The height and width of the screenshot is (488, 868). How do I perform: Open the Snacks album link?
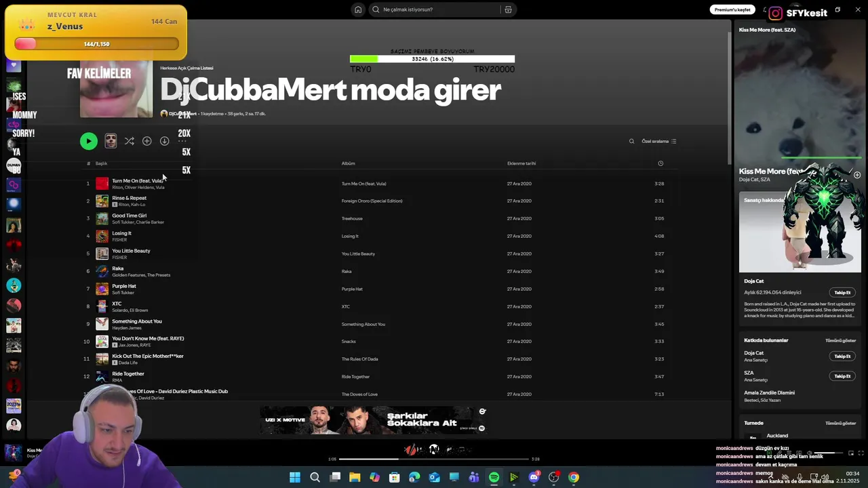pos(349,342)
